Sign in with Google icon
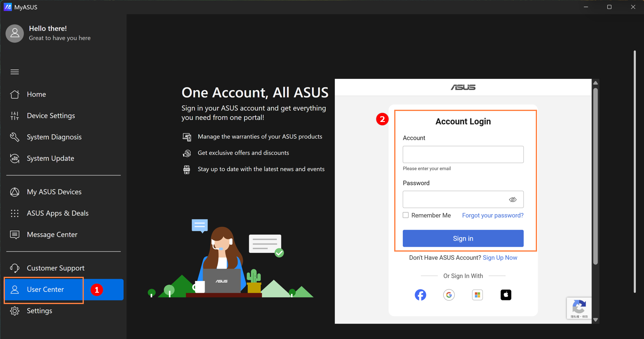This screenshot has height=339, width=644. (x=449, y=295)
